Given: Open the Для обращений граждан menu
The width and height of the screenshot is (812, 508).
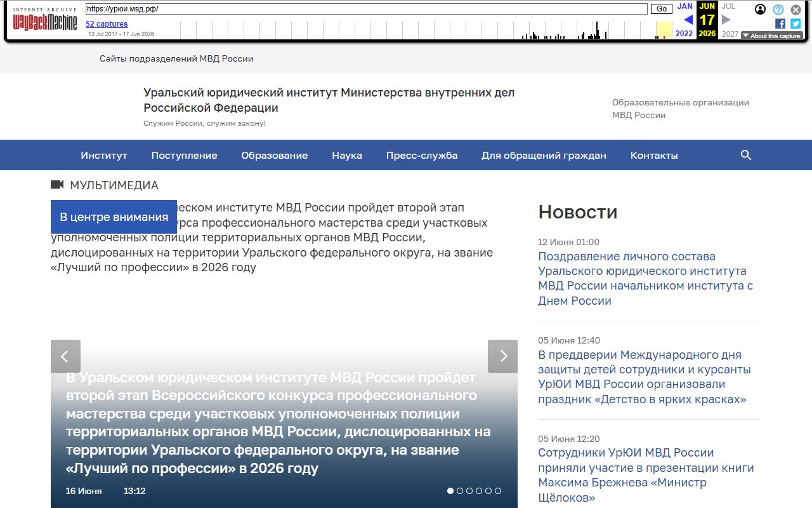Looking at the screenshot, I should click(544, 155).
